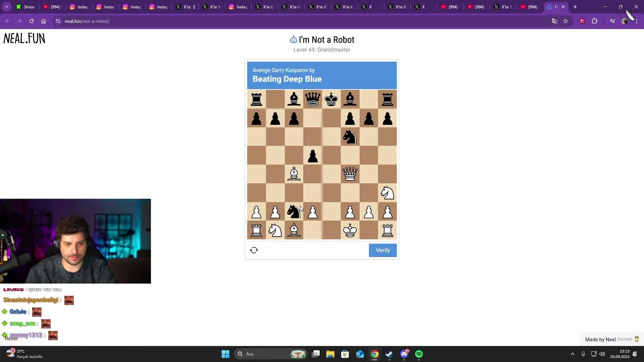Screen dimensions: 644x362
Task: Click chat username zeyzey1212
Action: [26, 335]
